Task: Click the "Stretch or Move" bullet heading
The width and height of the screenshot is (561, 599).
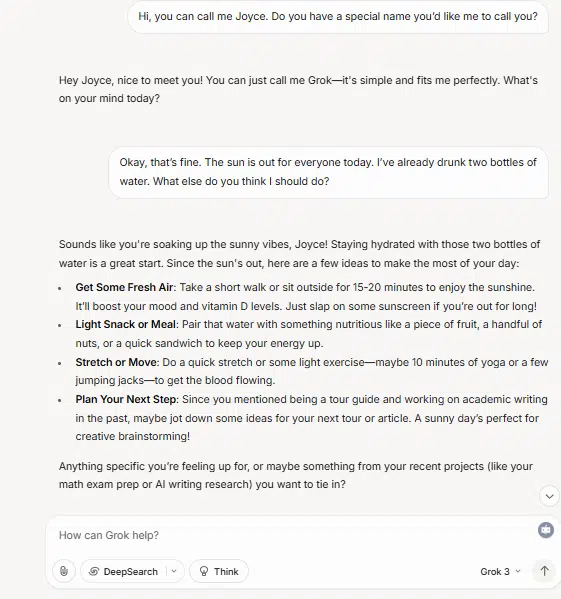Action: pos(116,362)
